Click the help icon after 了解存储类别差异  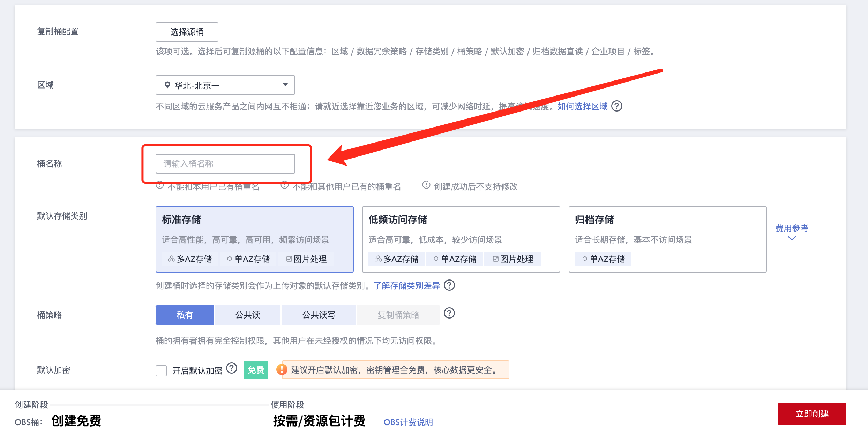coord(449,285)
